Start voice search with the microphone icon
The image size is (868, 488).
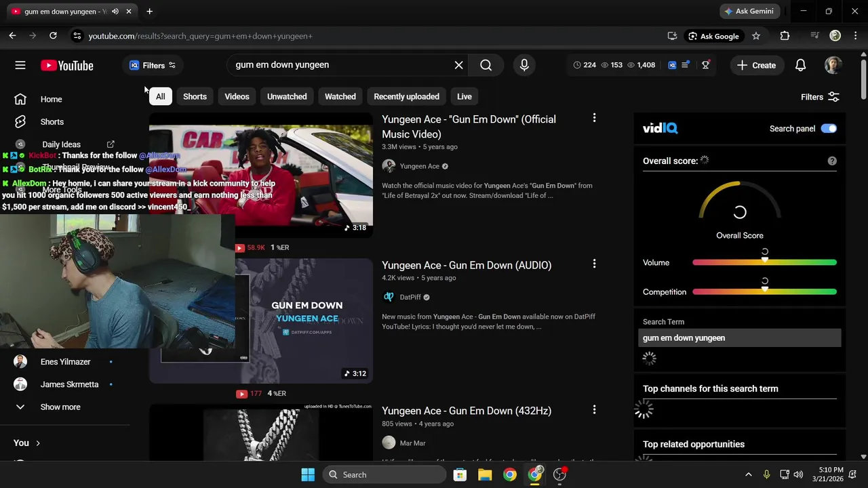524,65
